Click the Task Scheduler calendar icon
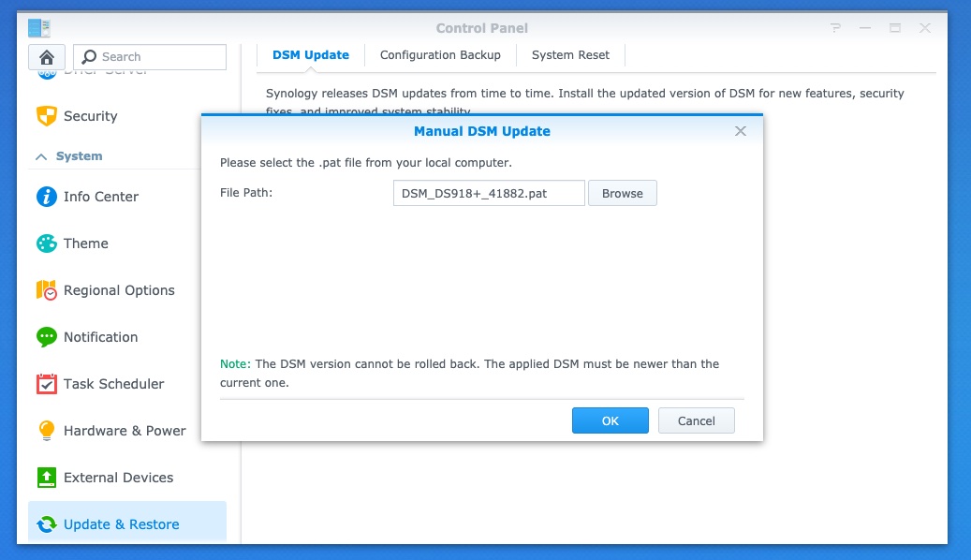This screenshot has height=560, width=971. tap(47, 384)
